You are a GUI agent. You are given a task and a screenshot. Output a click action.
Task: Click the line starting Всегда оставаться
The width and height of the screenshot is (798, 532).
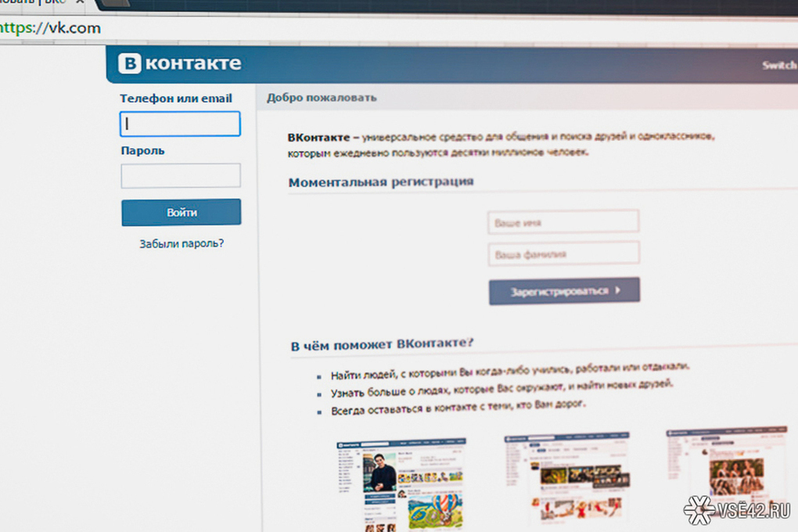click(x=458, y=408)
